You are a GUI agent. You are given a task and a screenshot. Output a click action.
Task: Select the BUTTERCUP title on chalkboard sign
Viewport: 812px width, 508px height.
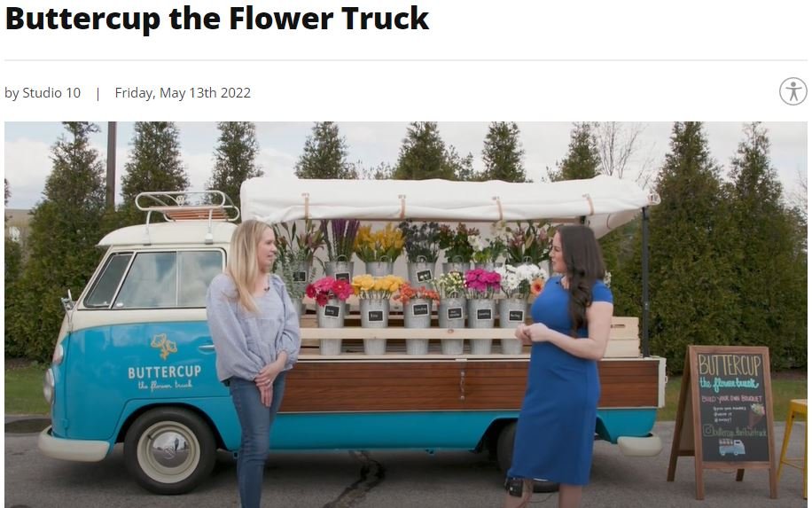pos(730,364)
